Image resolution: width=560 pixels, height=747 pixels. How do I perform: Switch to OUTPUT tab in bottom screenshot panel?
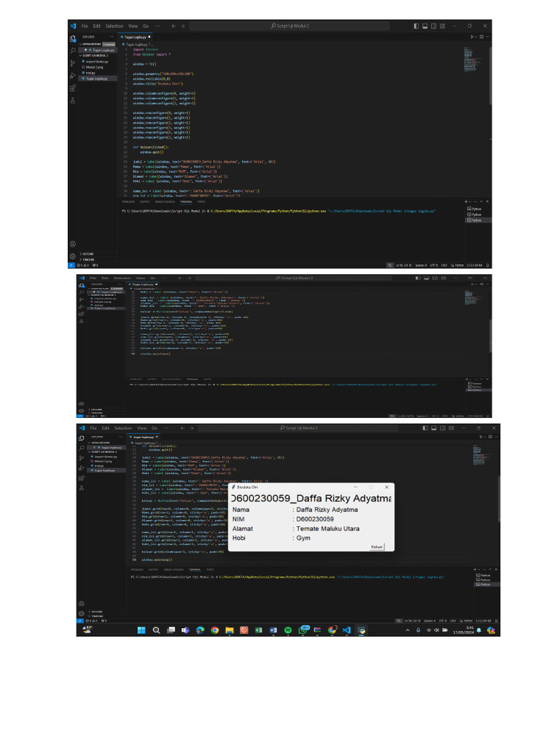tap(153, 570)
